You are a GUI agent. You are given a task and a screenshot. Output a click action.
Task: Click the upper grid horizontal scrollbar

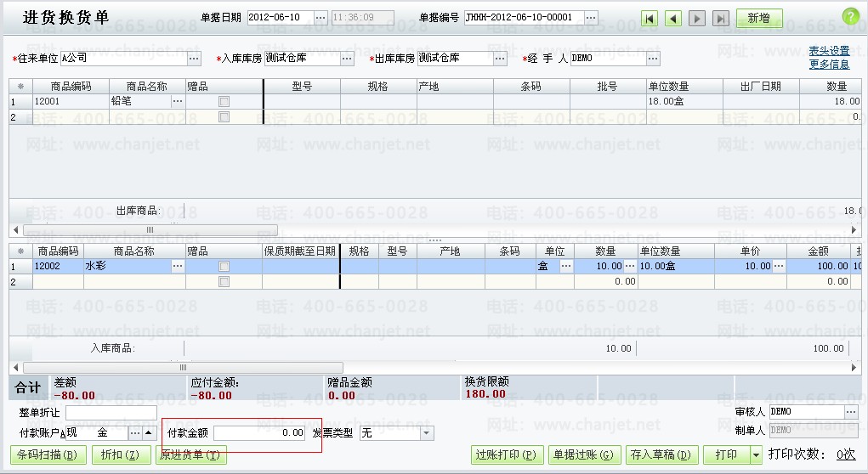click(150, 230)
